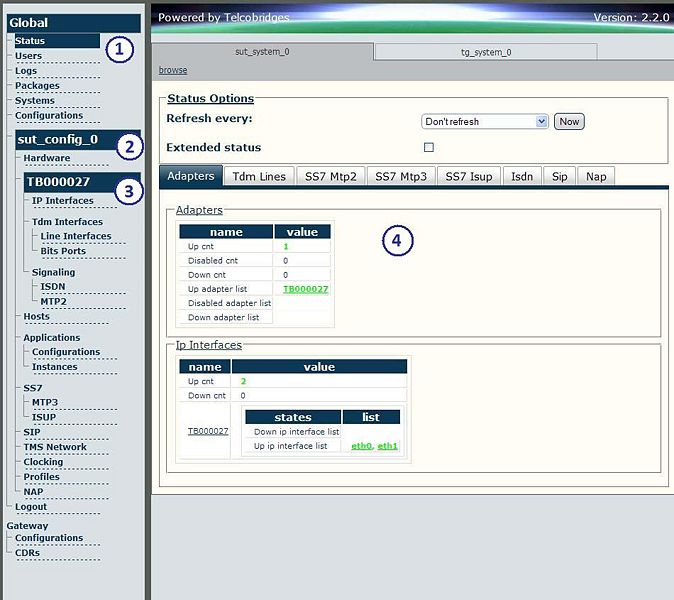Click Logout in the sidebar
The height and width of the screenshot is (600, 674).
point(31,507)
